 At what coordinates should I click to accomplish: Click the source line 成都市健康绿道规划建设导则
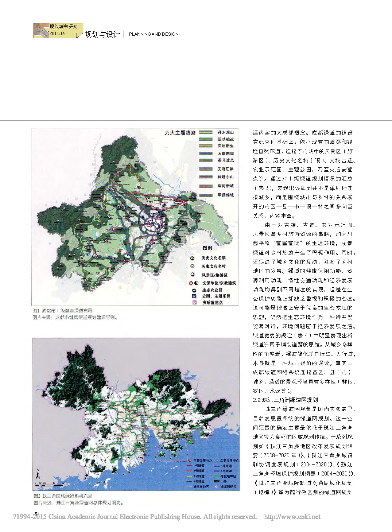(75, 317)
